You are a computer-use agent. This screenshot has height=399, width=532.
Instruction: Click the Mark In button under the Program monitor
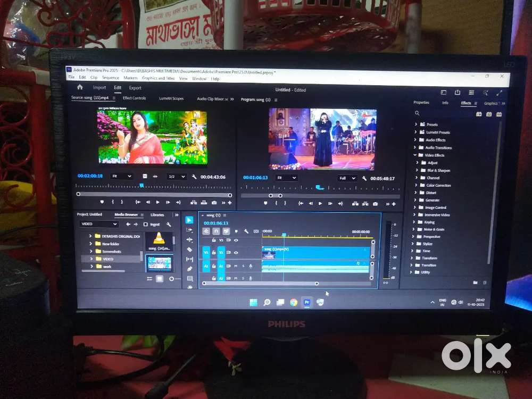tap(276, 204)
